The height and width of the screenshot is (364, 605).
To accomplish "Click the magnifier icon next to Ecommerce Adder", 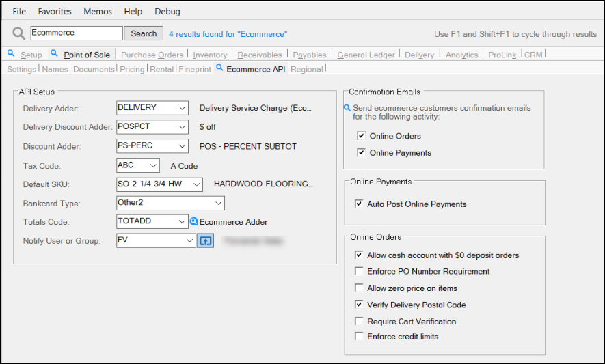I will point(194,221).
